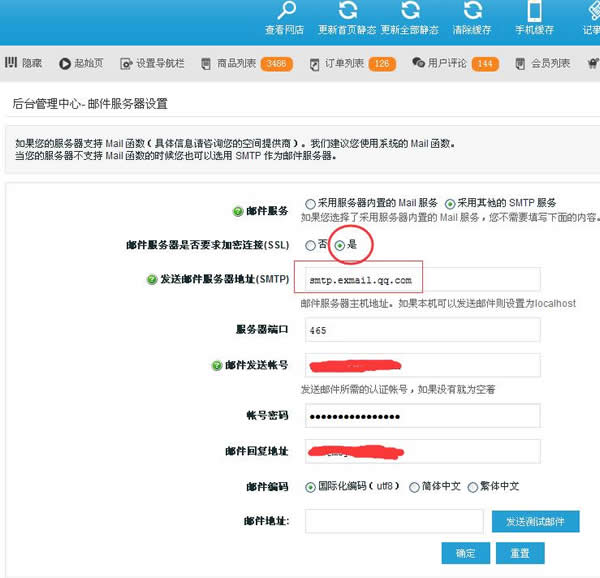This screenshot has width=600, height=578.
Task: Click hint text 邮件服务器主机地址 about localhost
Action: [438, 303]
